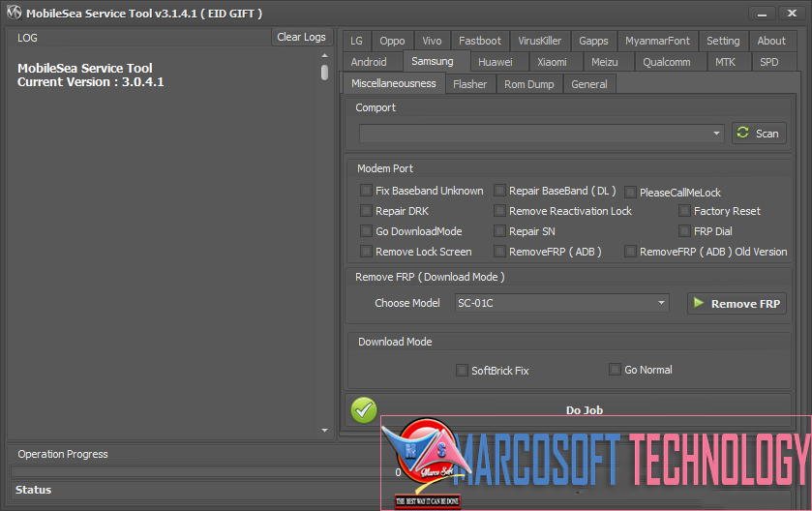Viewport: 812px width, 511px height.
Task: Check the PleaseCallMeLock option
Action: 630,192
